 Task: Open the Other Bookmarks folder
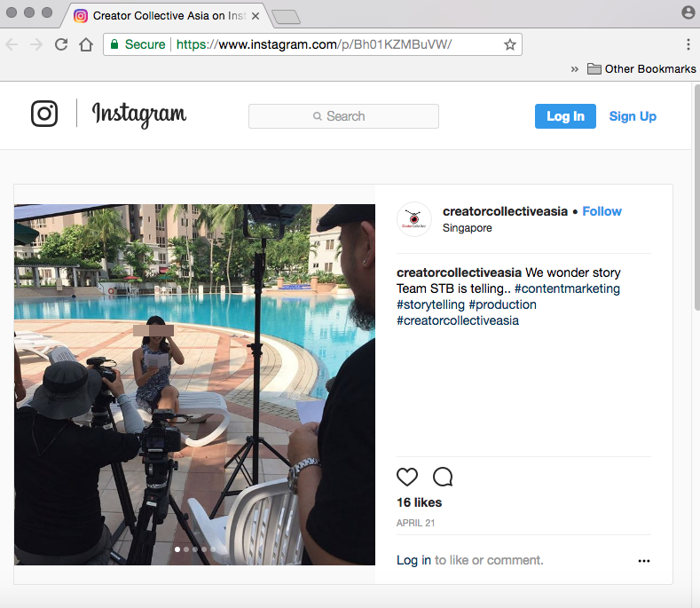point(641,69)
